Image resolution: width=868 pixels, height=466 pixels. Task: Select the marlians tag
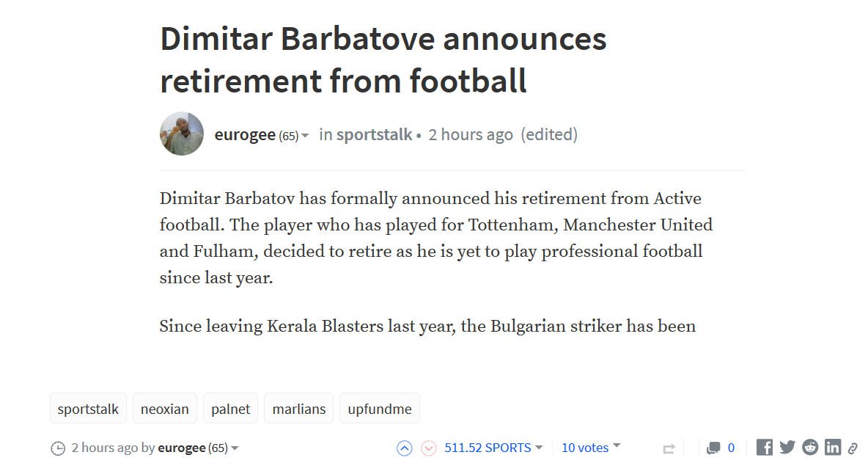pos(299,409)
